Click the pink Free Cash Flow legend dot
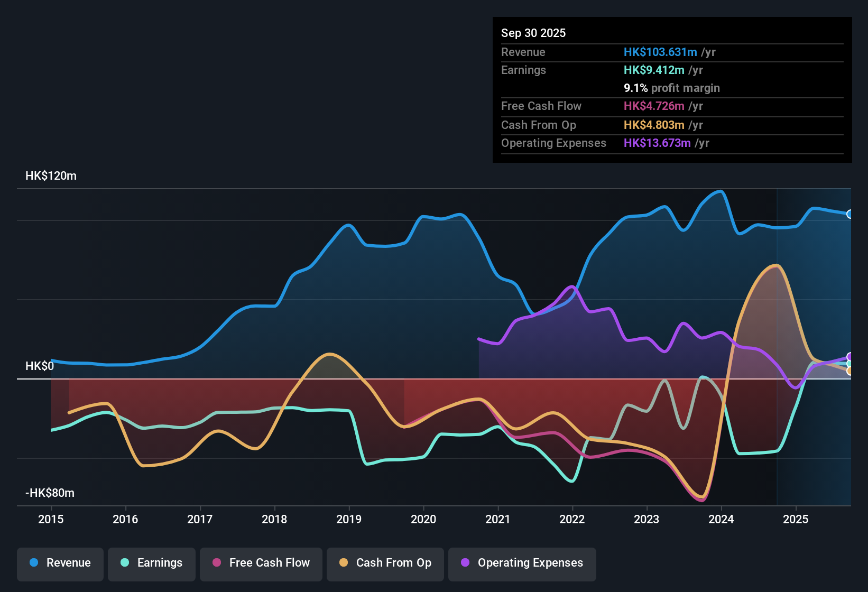Image resolution: width=868 pixels, height=592 pixels. point(216,563)
